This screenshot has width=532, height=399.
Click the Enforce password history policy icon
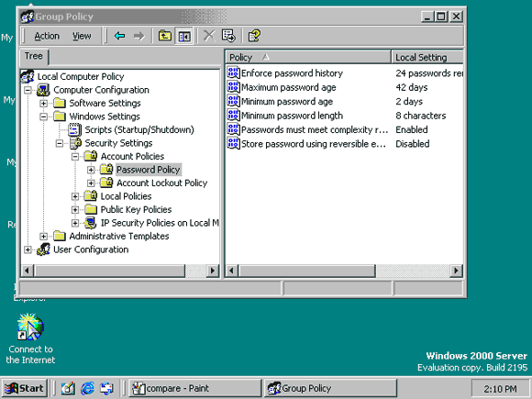[x=233, y=73]
